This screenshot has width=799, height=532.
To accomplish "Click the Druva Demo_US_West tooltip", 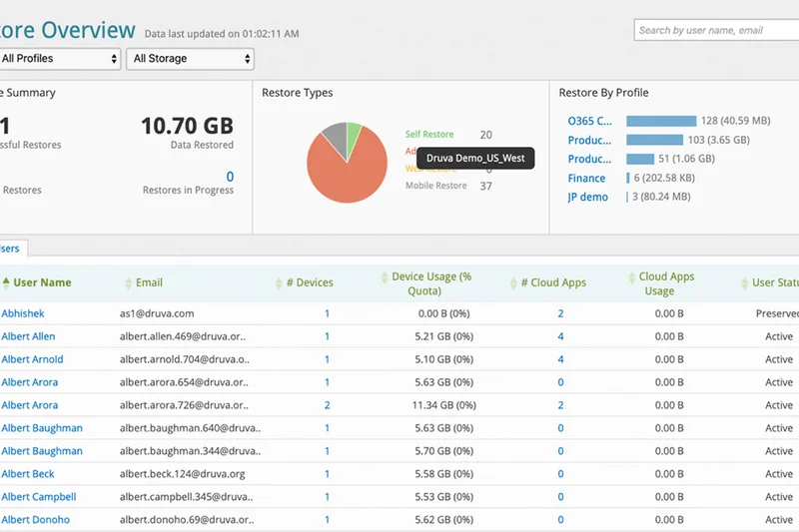I will (x=475, y=159).
